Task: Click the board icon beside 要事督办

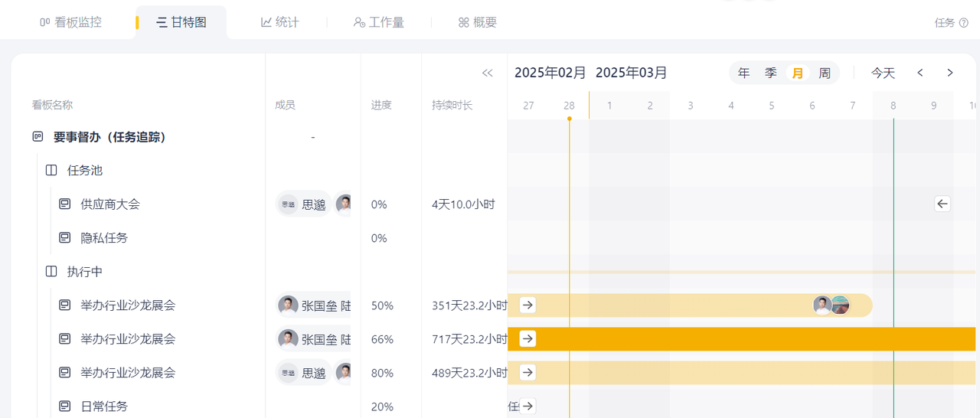Action: click(x=38, y=137)
